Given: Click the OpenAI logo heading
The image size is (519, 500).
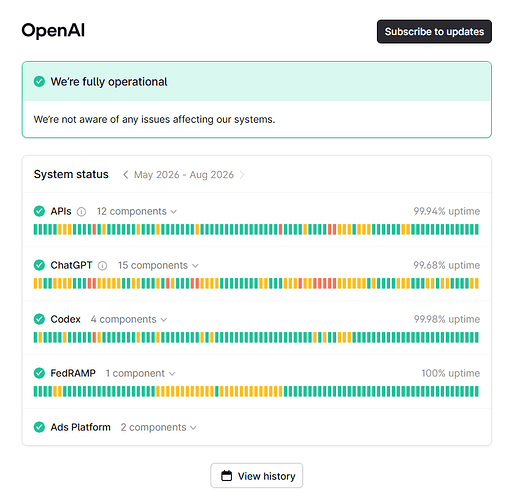Looking at the screenshot, I should (x=53, y=30).
